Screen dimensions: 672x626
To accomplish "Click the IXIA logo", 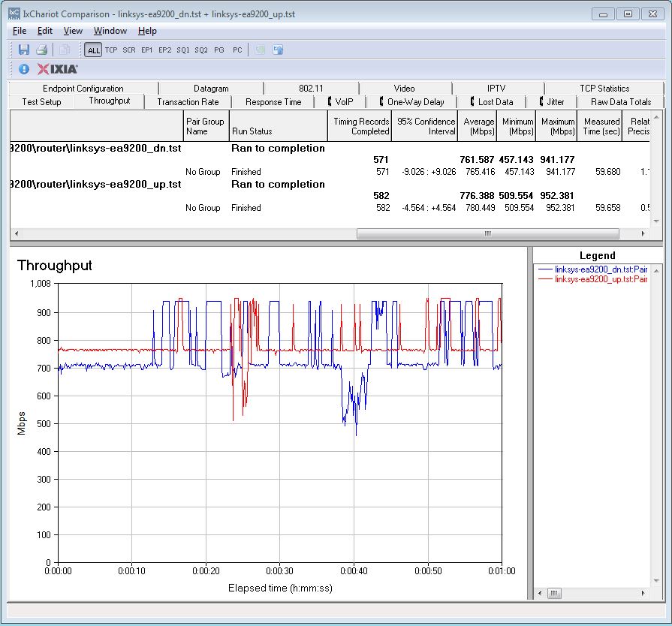I will [x=57, y=69].
